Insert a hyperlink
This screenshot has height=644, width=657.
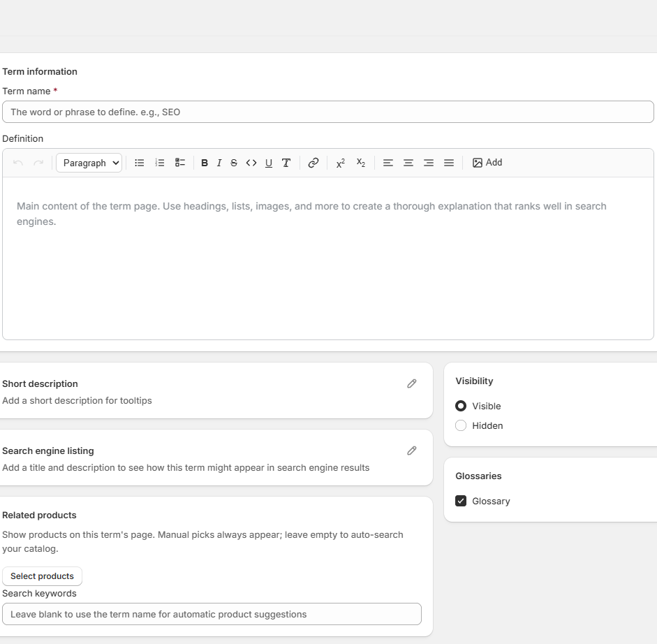click(313, 163)
